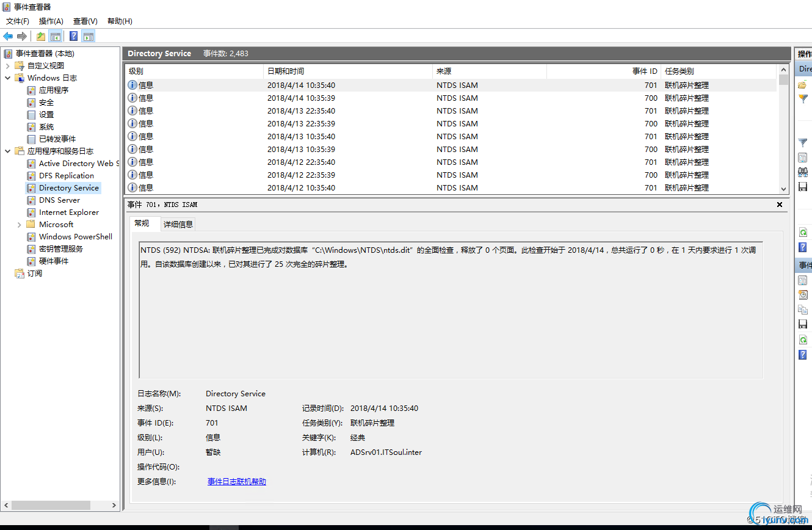Select 事件查看器 (本地) root node

(45, 53)
